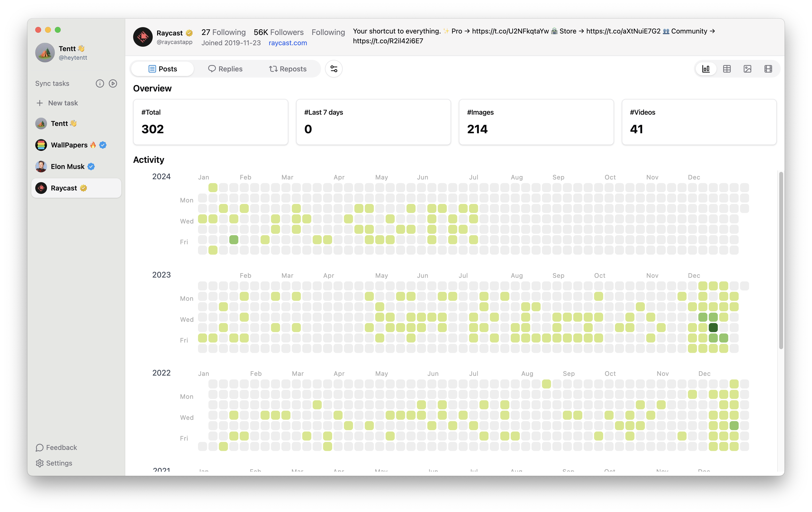The height and width of the screenshot is (512, 812).
Task: Open the Posts tab
Action: click(162, 69)
